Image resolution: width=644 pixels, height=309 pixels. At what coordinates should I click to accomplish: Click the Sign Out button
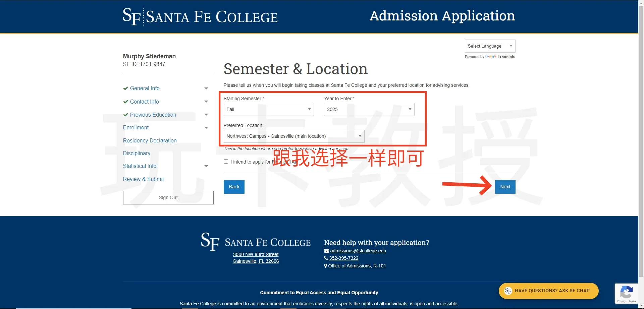point(168,198)
